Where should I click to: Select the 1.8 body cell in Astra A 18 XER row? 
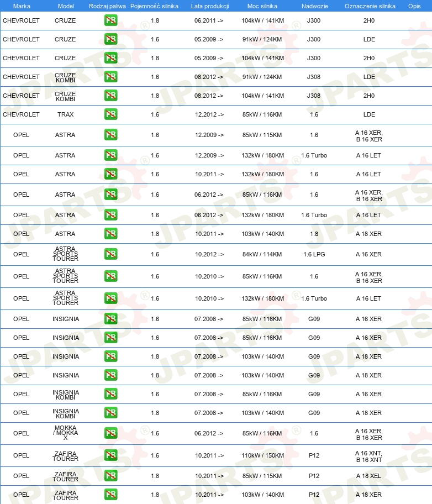pyautogui.click(x=314, y=234)
